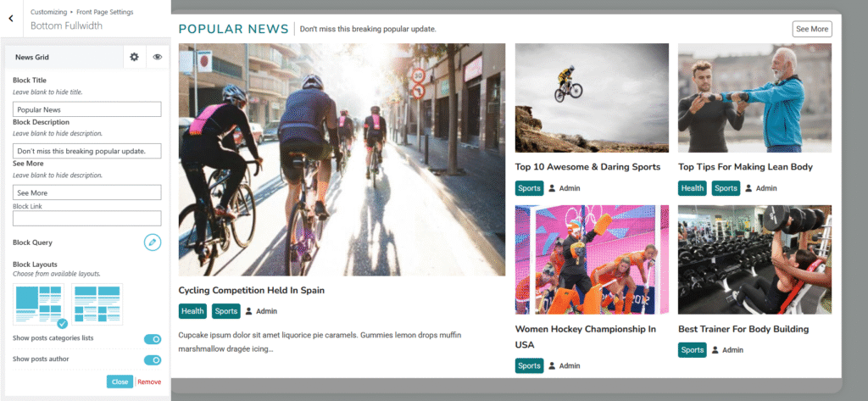The height and width of the screenshot is (401, 868).
Task: Open Best Trainer For Body Building post
Action: click(x=743, y=329)
